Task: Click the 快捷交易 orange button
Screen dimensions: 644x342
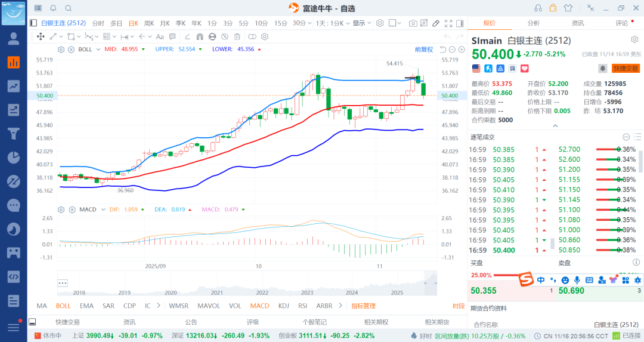Action: [x=626, y=68]
